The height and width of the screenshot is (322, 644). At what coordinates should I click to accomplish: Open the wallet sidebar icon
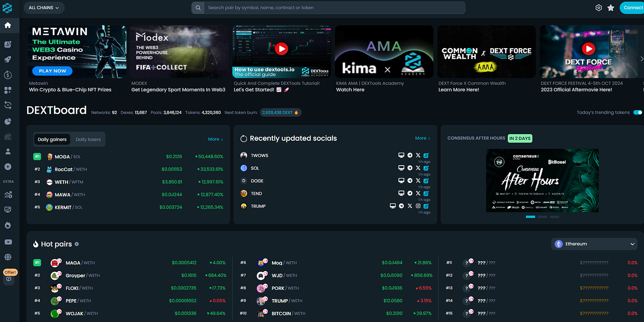[8, 137]
